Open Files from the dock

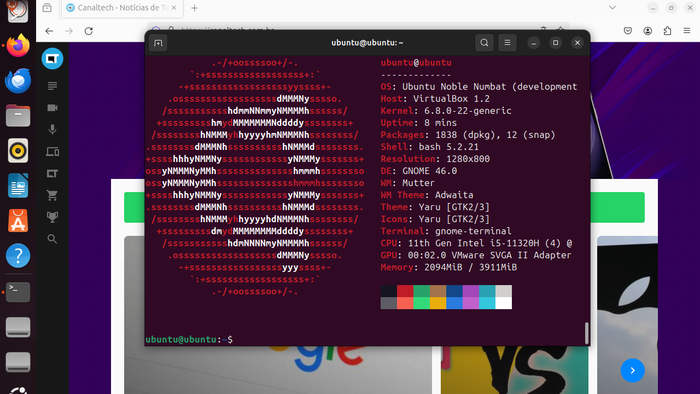(x=18, y=116)
